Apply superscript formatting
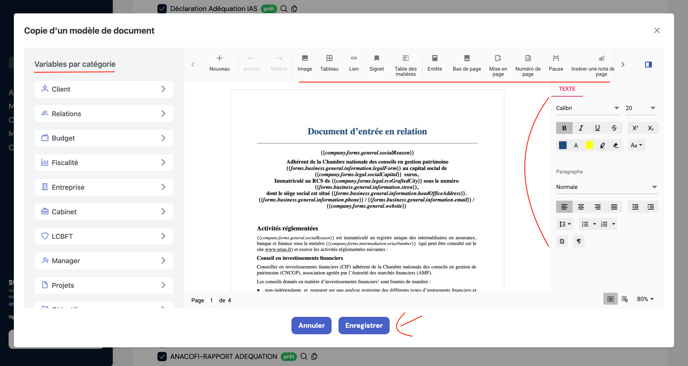 point(635,128)
